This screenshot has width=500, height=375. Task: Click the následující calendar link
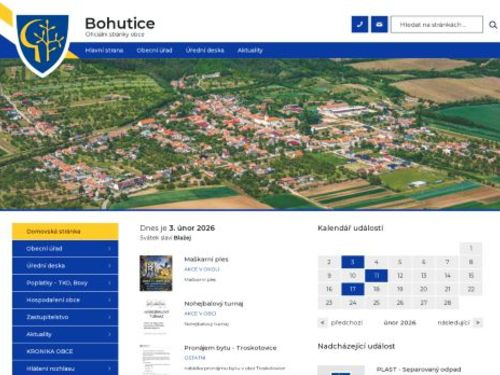click(454, 323)
